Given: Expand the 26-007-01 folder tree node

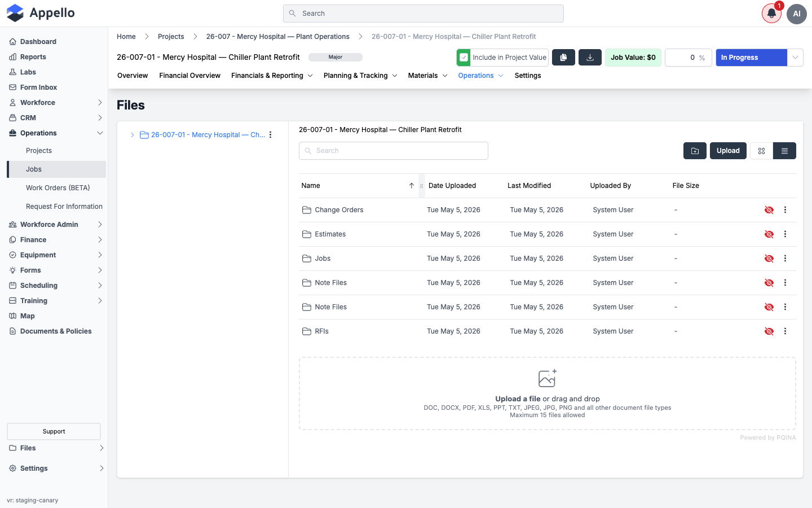Looking at the screenshot, I should [133, 135].
